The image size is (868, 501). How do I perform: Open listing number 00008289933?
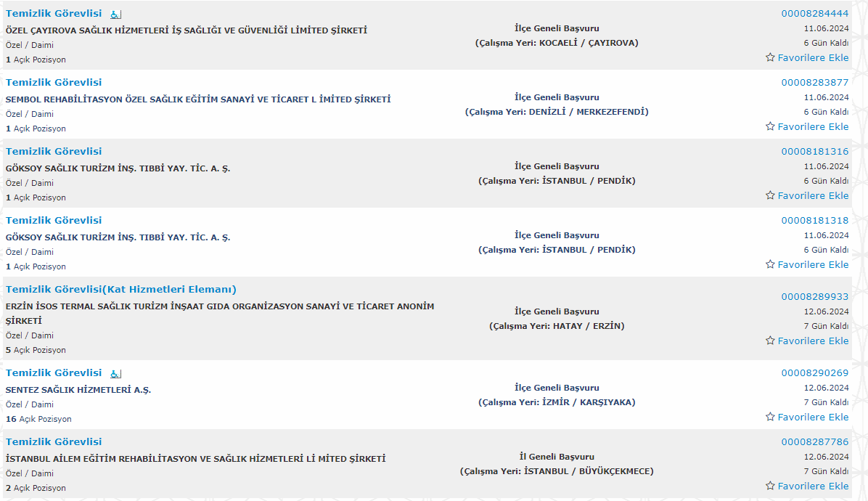(x=815, y=297)
